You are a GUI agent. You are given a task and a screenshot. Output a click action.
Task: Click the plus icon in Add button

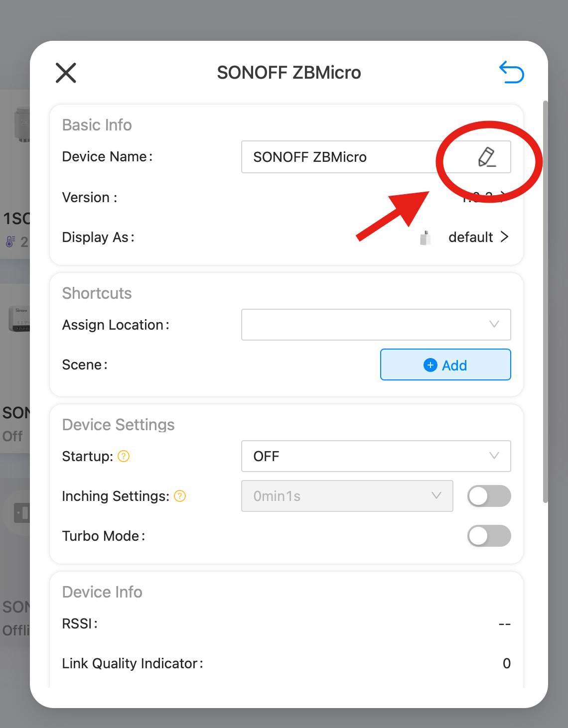pyautogui.click(x=430, y=365)
